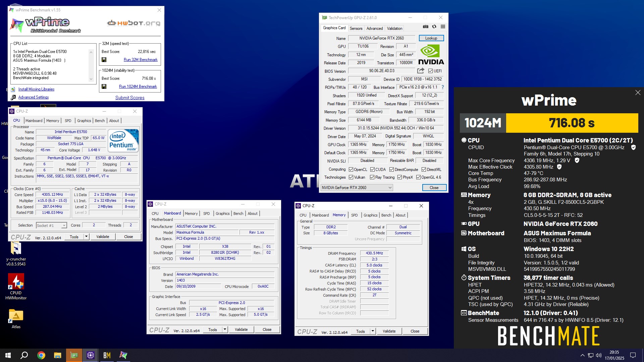The width and height of the screenshot is (644, 362).
Task: Open the Validation tab in GPU-Z
Action: pos(394,28)
